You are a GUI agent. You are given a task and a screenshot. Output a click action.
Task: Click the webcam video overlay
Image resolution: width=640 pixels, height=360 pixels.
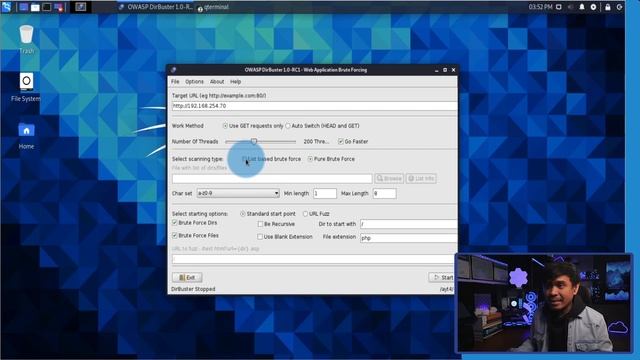(x=544, y=302)
